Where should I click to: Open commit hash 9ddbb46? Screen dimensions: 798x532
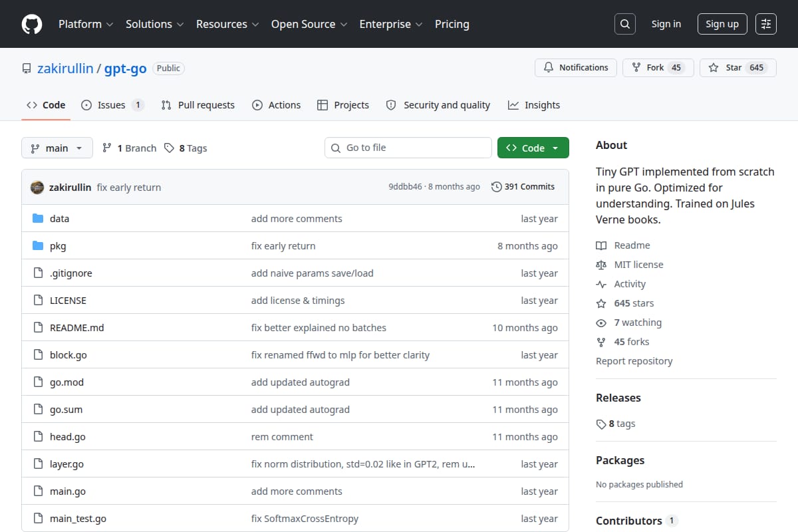pyautogui.click(x=405, y=187)
